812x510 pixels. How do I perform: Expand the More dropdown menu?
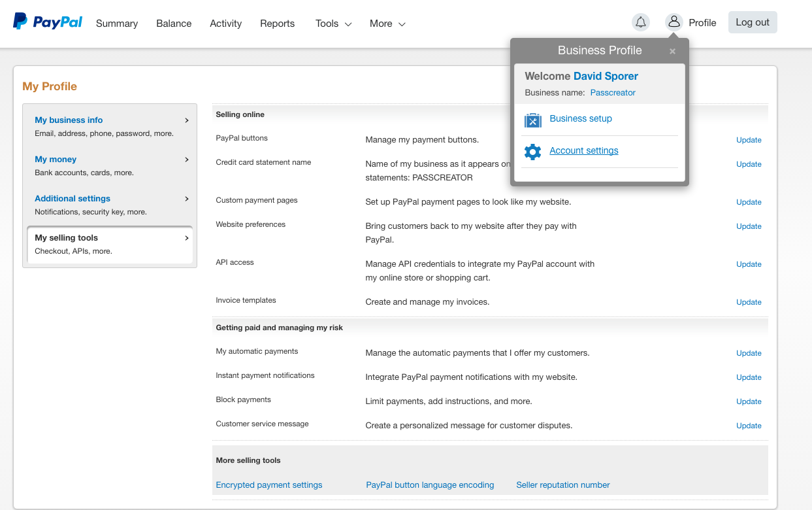coord(387,24)
